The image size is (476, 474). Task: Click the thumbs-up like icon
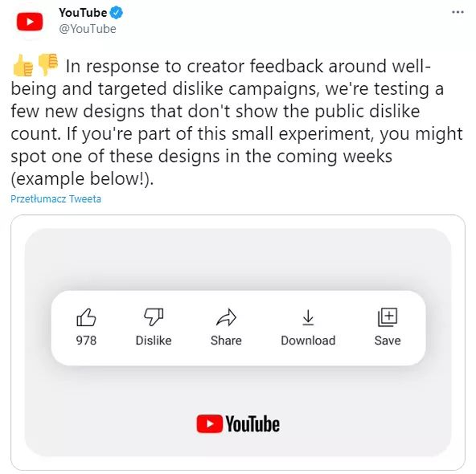pyautogui.click(x=86, y=317)
